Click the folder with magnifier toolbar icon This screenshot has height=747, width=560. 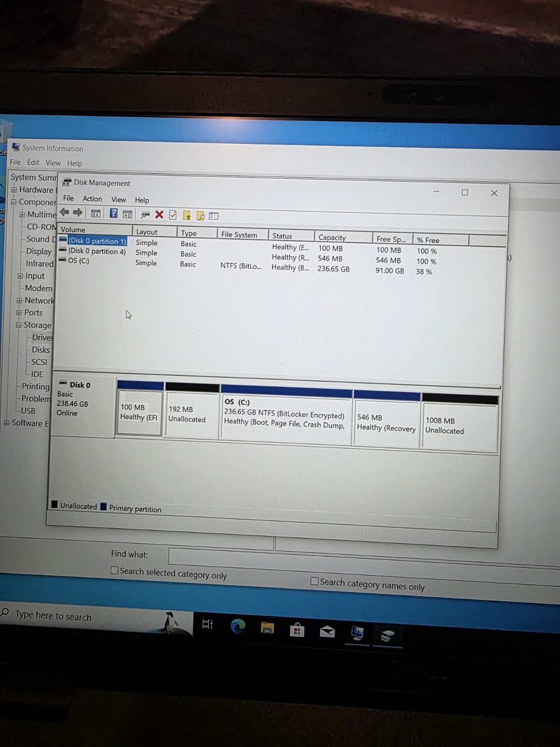pos(200,216)
